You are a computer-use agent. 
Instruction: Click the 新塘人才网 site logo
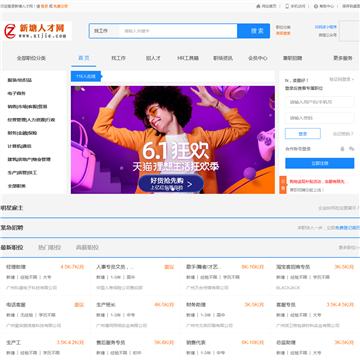click(x=36, y=31)
